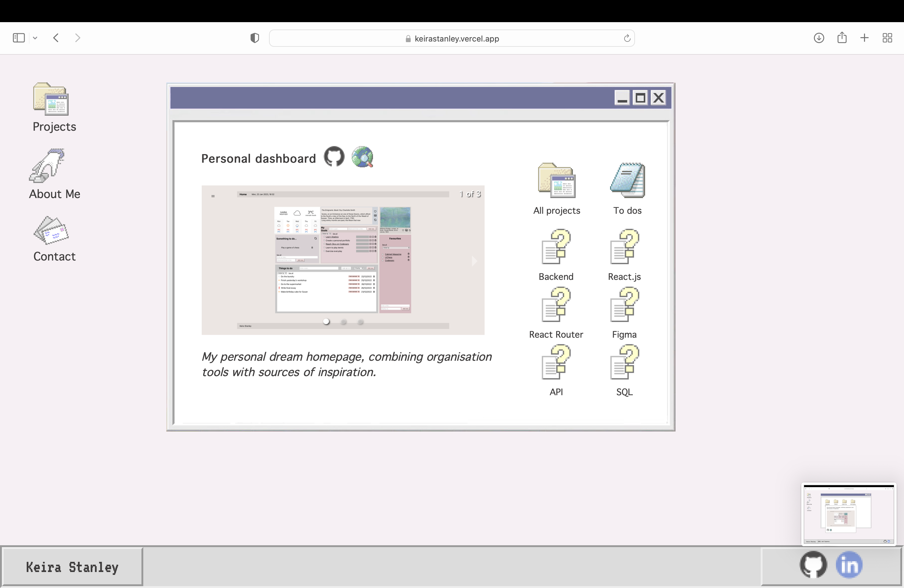
Task: Select the third carousel slide dot
Action: pyautogui.click(x=360, y=322)
